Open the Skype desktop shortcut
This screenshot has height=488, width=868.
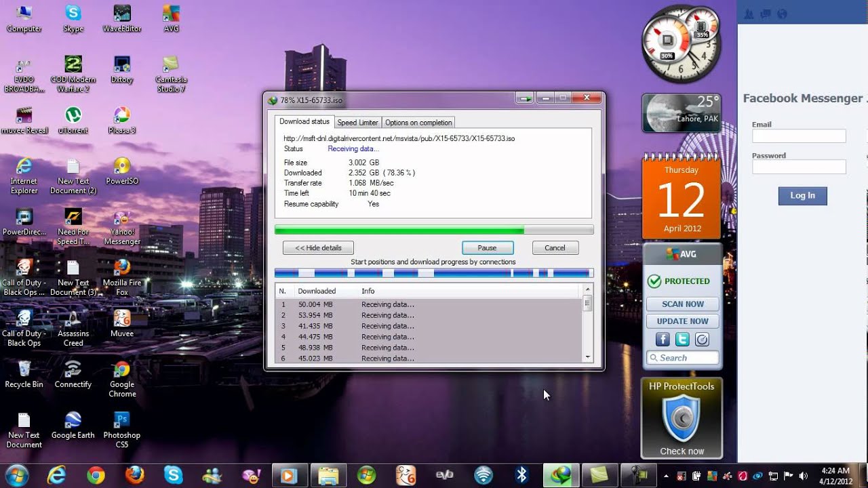click(x=73, y=18)
